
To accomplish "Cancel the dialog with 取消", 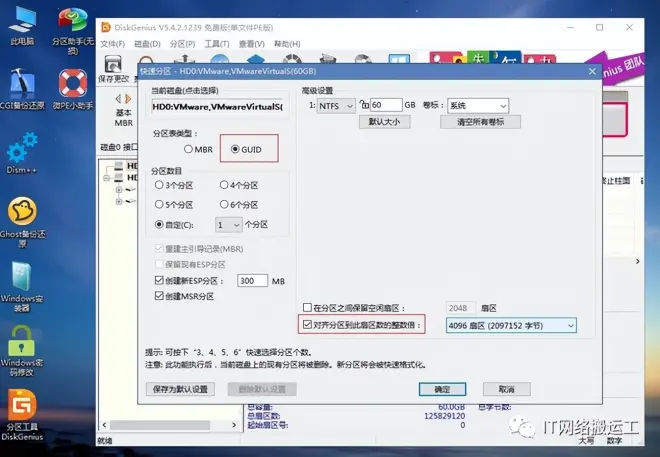I will [506, 389].
